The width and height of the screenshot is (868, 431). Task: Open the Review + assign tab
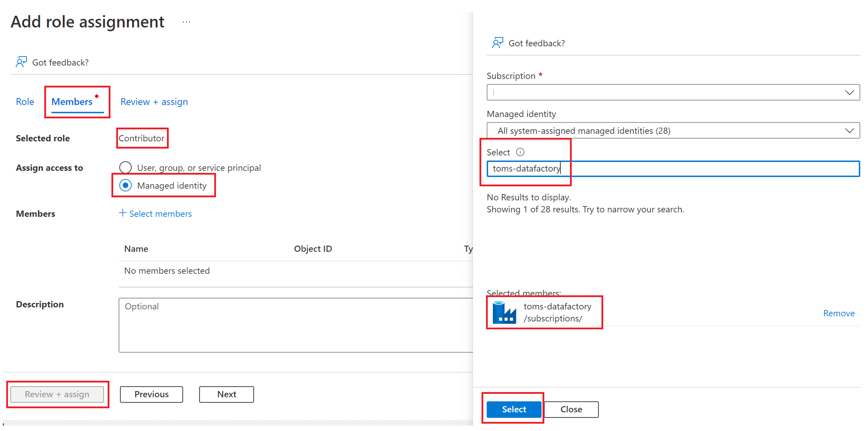click(x=154, y=102)
